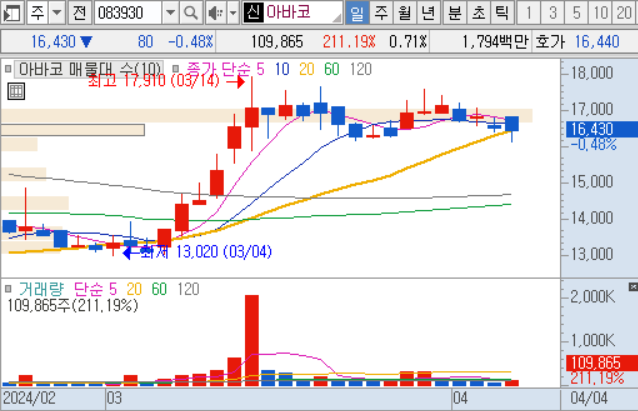This screenshot has height=411, width=638.
Task: Close the volume panel with the x icon
Action: coord(633,287)
